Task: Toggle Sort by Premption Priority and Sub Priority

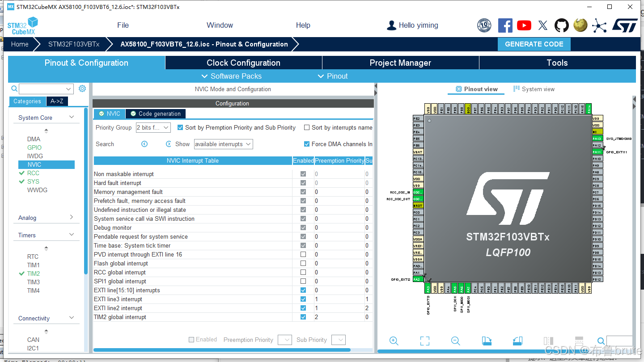Action: click(x=180, y=127)
